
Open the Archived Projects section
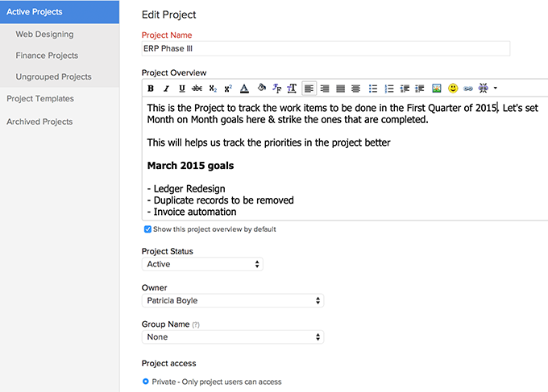(39, 122)
